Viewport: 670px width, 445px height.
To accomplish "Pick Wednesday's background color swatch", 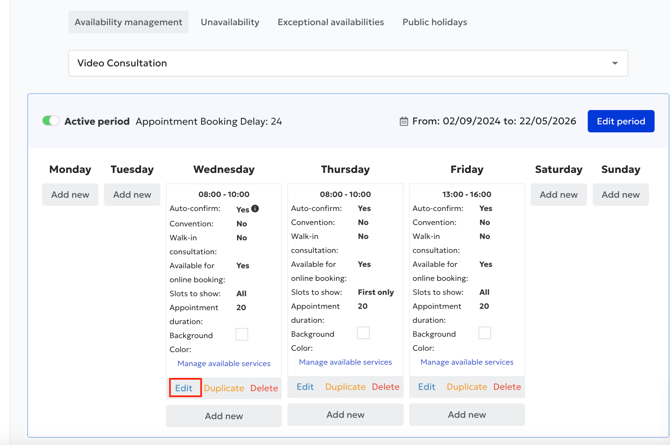I will pos(242,334).
